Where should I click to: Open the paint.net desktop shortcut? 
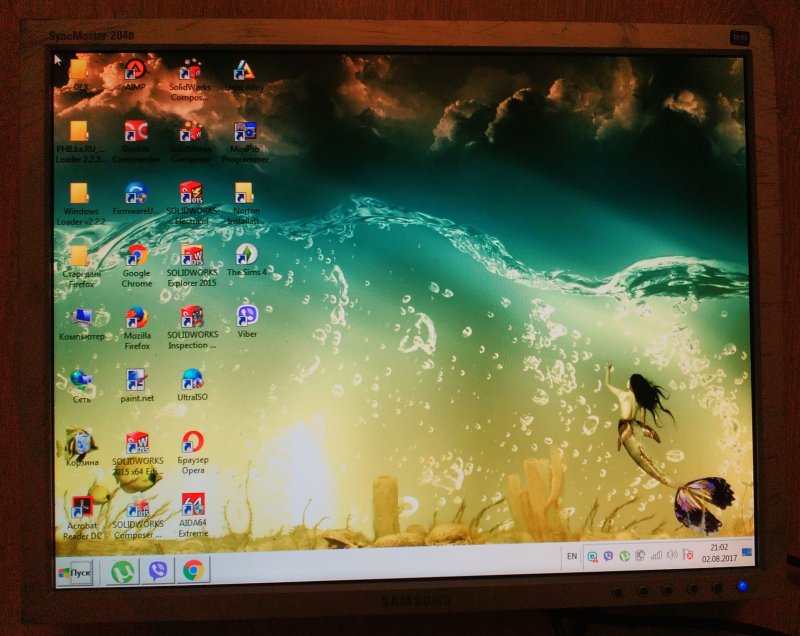[137, 381]
